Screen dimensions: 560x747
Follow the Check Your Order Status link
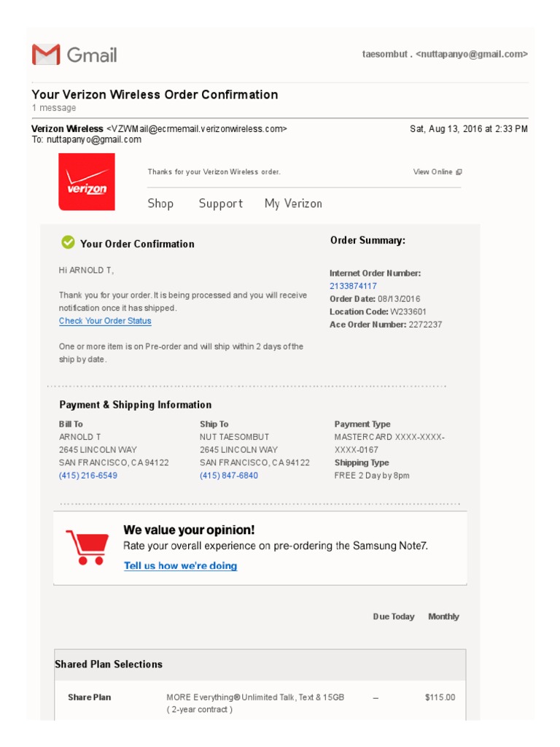(x=105, y=321)
